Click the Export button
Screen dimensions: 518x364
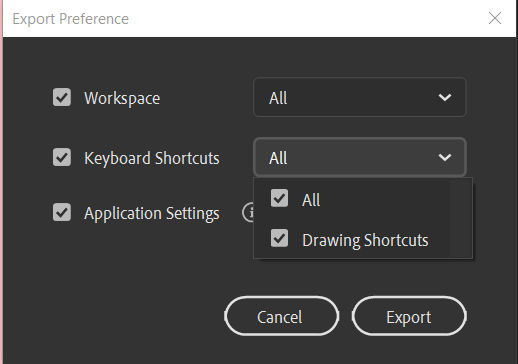point(409,316)
